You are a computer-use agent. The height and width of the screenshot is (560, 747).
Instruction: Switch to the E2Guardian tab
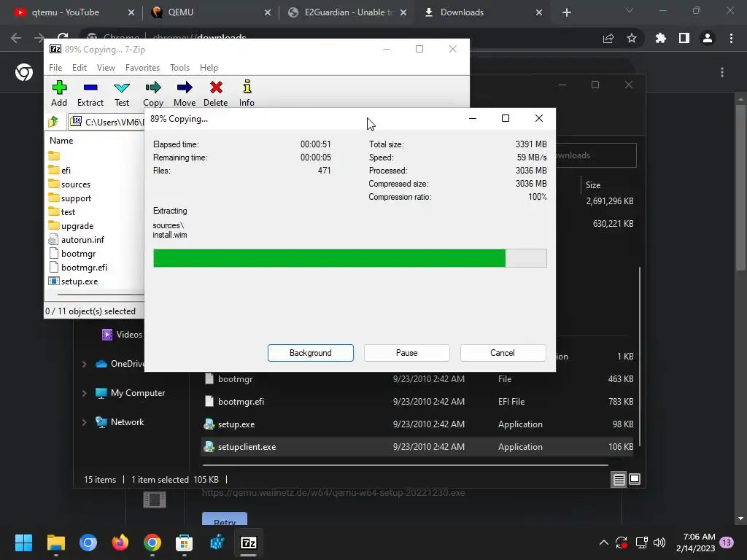click(x=346, y=12)
